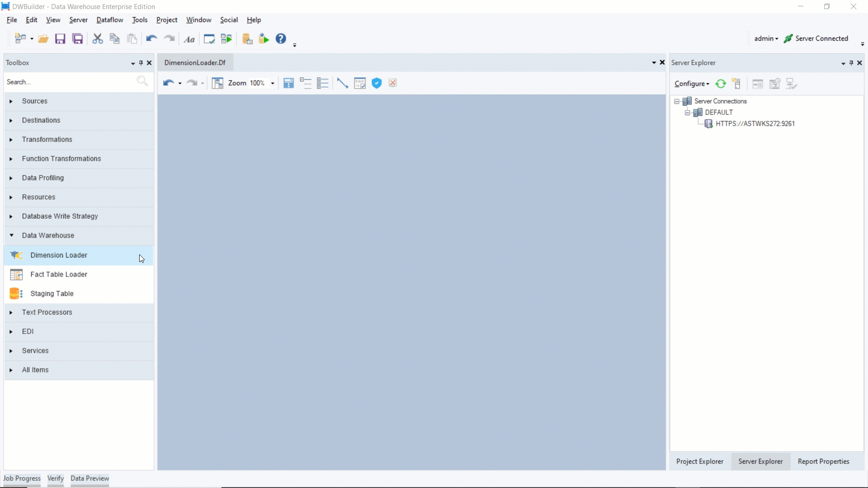The height and width of the screenshot is (488, 868).
Task: Click the Staging Table icon
Action: (16, 294)
